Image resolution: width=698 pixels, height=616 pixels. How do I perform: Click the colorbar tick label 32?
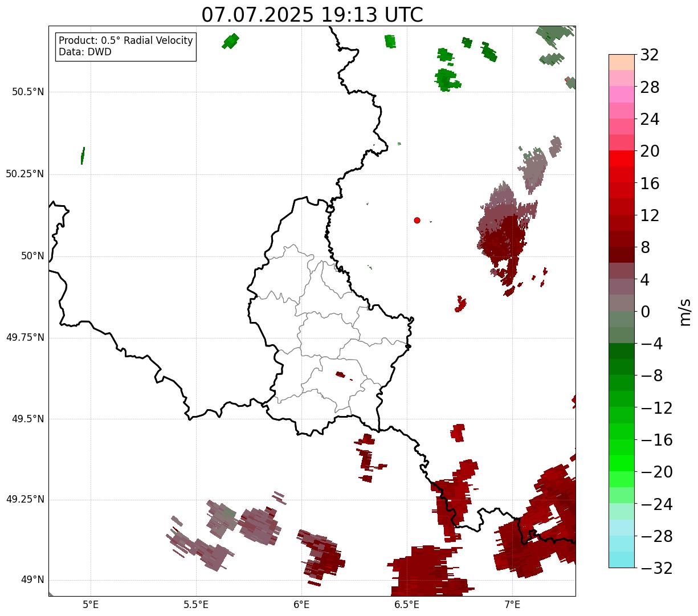click(x=650, y=55)
